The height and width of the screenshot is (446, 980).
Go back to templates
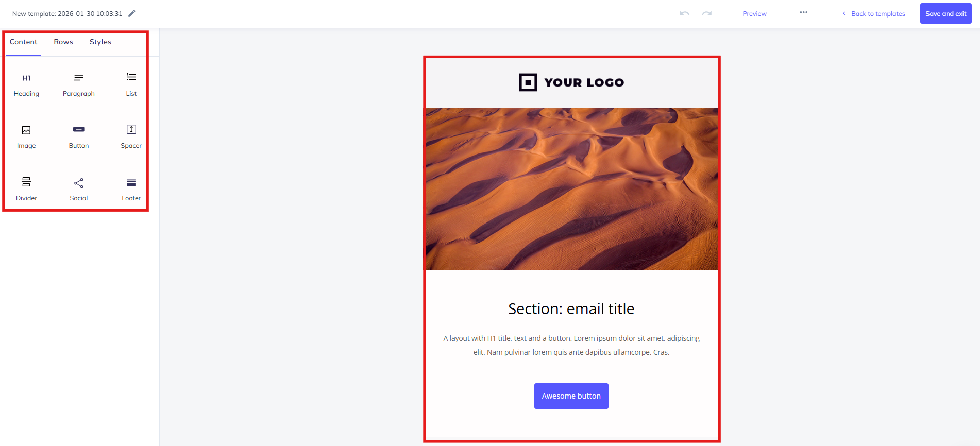(x=874, y=14)
